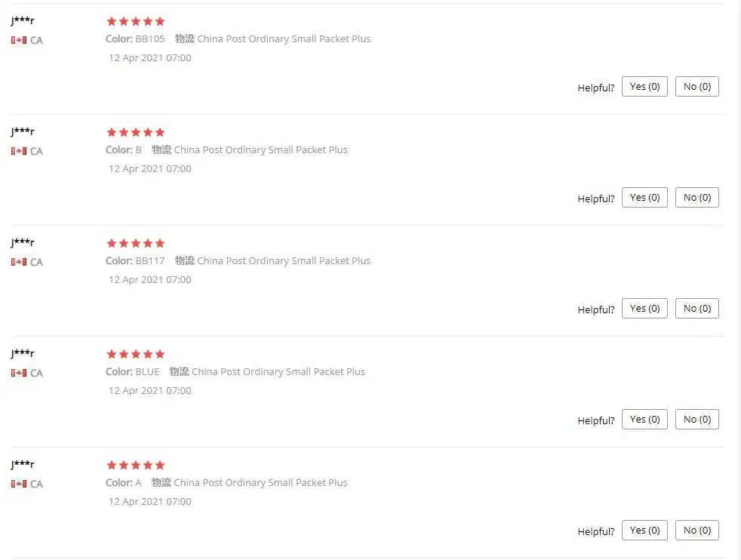Vote No on the Color B review
741x560 pixels.
696,198
